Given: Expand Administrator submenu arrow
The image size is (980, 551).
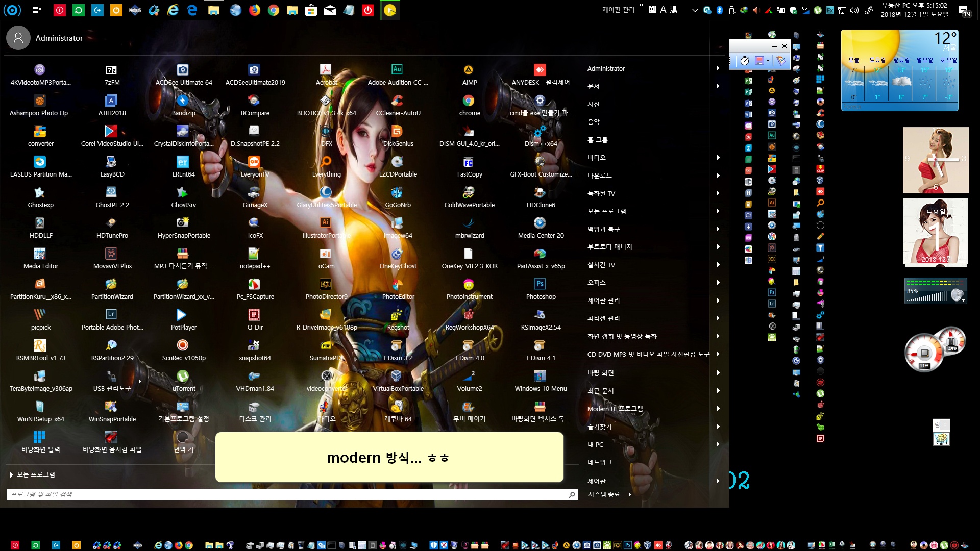Looking at the screenshot, I should (x=718, y=68).
